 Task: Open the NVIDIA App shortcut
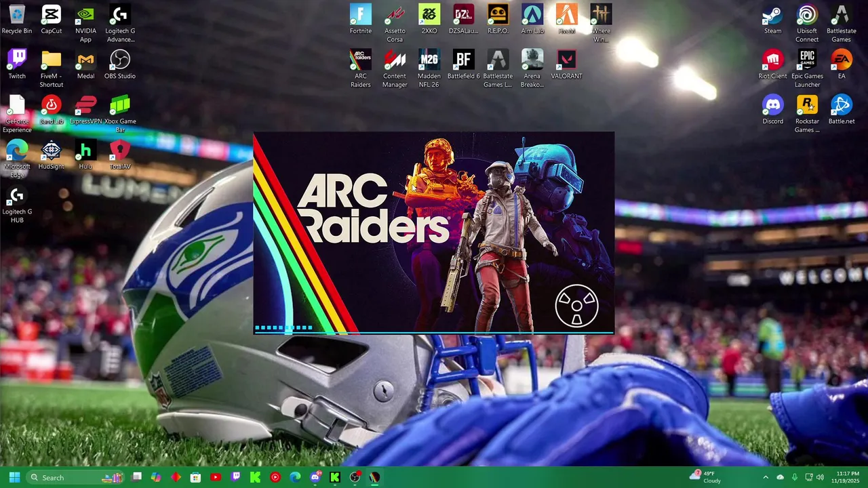click(85, 24)
